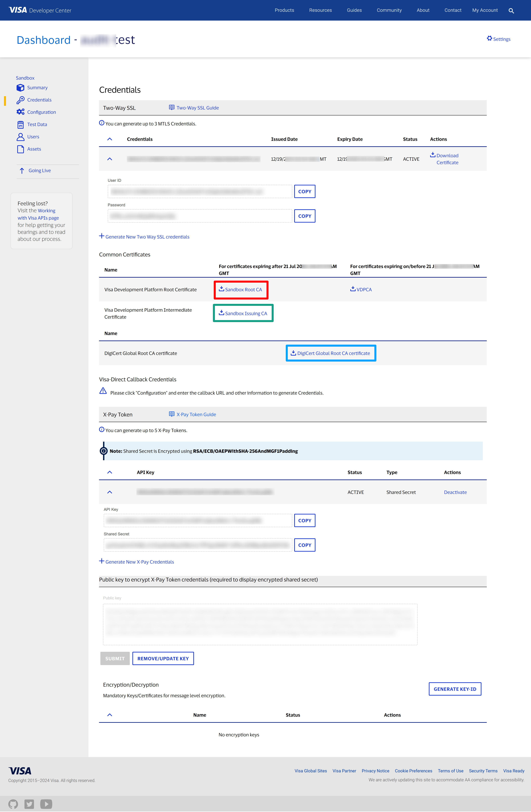This screenshot has height=812, width=531.
Task: Open the Guides menu
Action: tap(354, 10)
